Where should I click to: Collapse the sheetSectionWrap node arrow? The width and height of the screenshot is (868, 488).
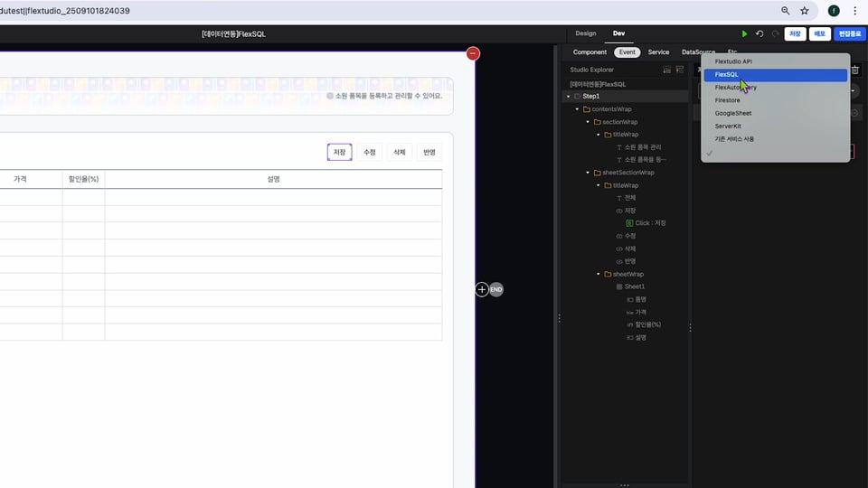pyautogui.click(x=588, y=173)
